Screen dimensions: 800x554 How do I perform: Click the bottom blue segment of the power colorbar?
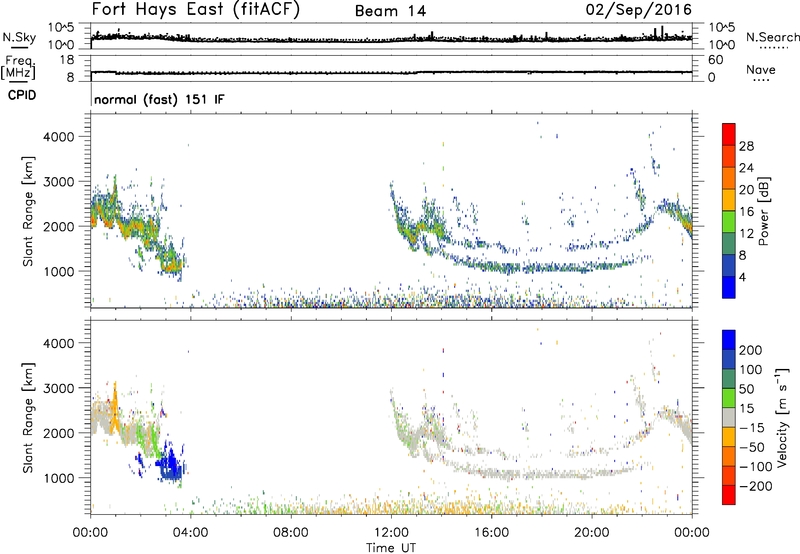click(729, 287)
